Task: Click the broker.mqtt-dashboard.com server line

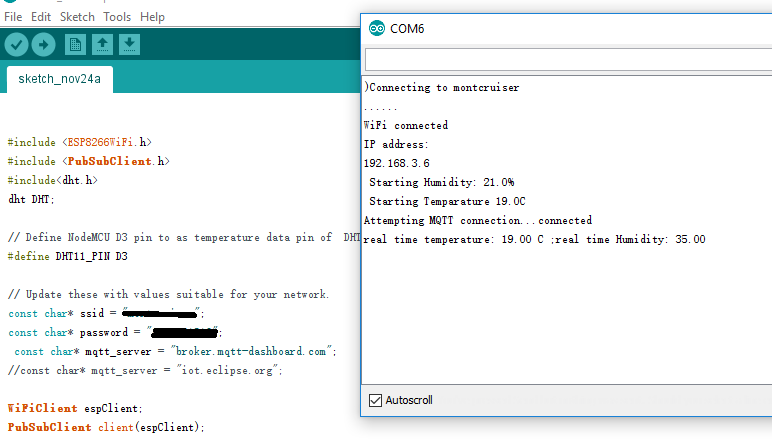Action: coord(175,351)
